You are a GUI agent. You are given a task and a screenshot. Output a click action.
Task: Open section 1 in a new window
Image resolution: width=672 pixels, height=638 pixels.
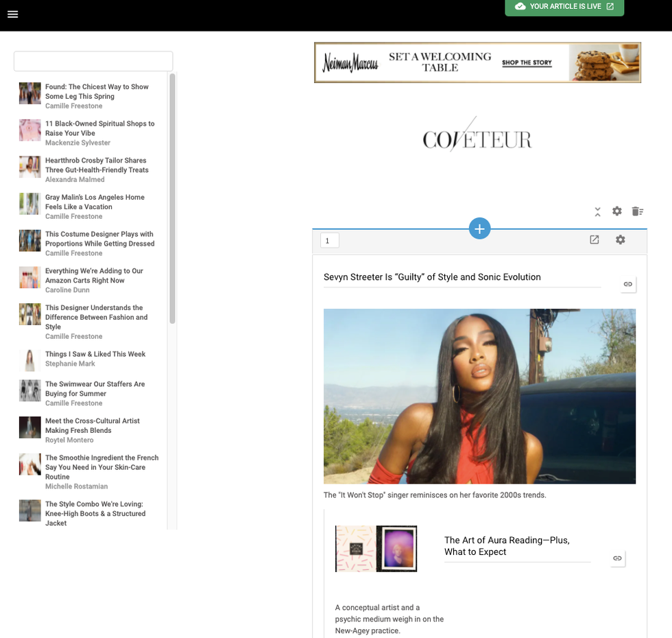click(595, 240)
